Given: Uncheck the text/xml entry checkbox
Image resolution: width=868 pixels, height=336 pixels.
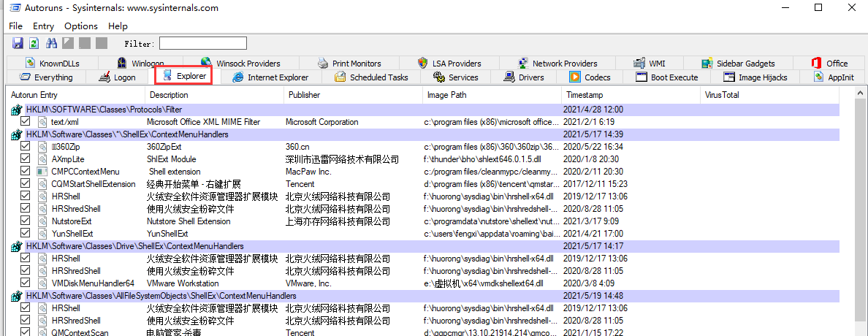Looking at the screenshot, I should click(x=25, y=121).
